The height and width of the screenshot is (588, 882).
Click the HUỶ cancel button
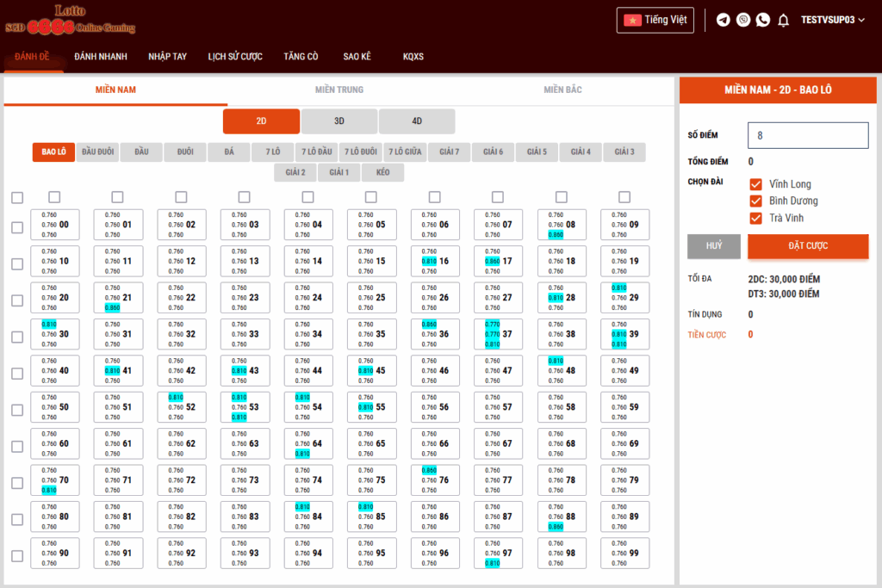pyautogui.click(x=714, y=246)
